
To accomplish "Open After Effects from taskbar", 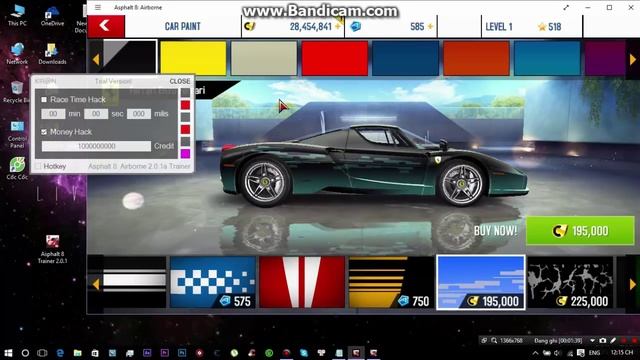I will [x=147, y=353].
